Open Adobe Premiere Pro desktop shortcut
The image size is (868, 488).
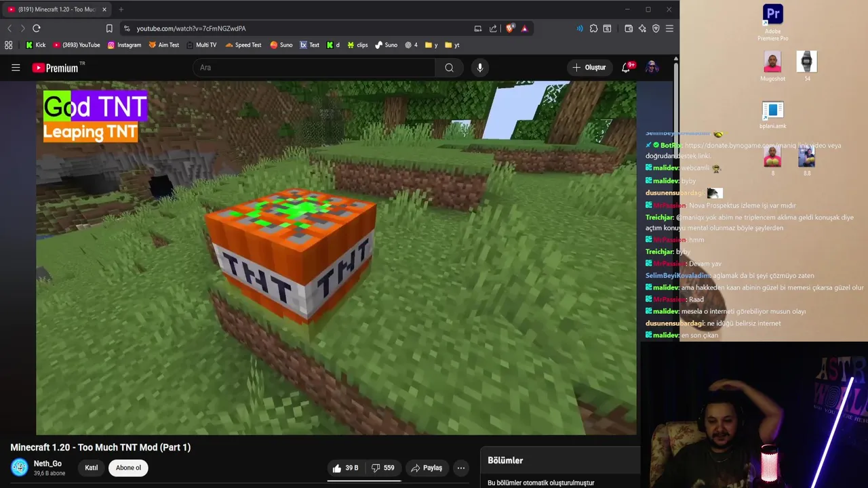(772, 22)
